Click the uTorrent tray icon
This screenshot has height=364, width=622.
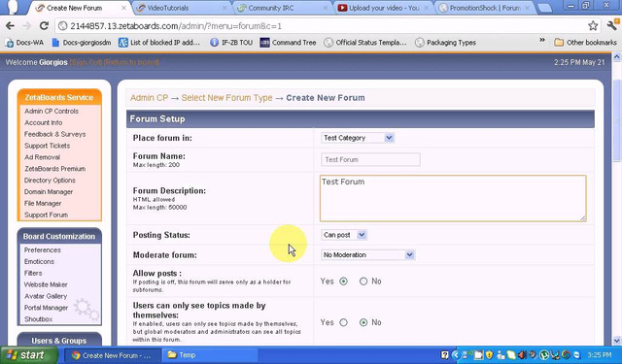point(543,355)
